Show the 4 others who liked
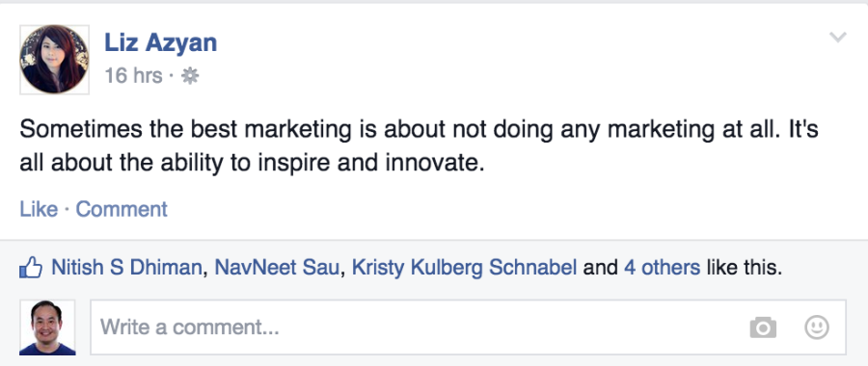 662,268
